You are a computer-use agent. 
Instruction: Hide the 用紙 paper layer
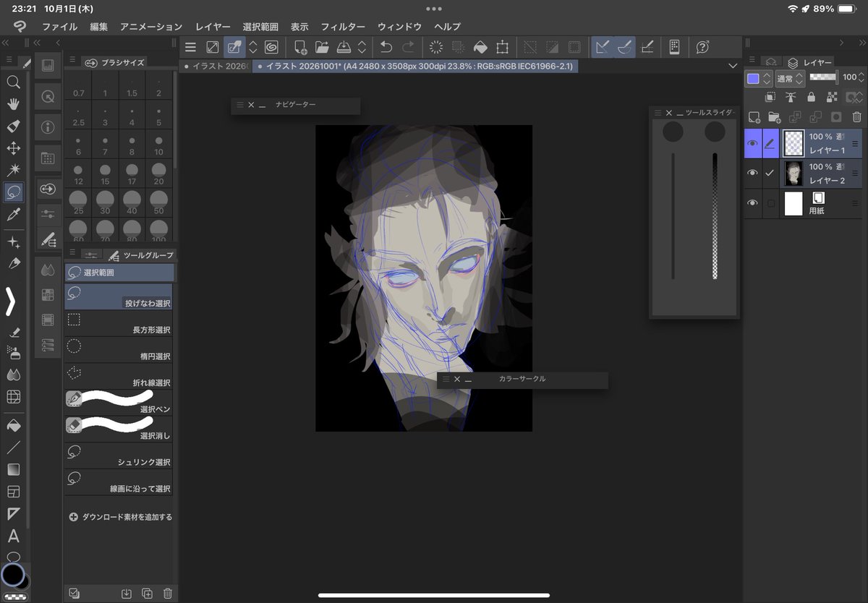(x=753, y=203)
